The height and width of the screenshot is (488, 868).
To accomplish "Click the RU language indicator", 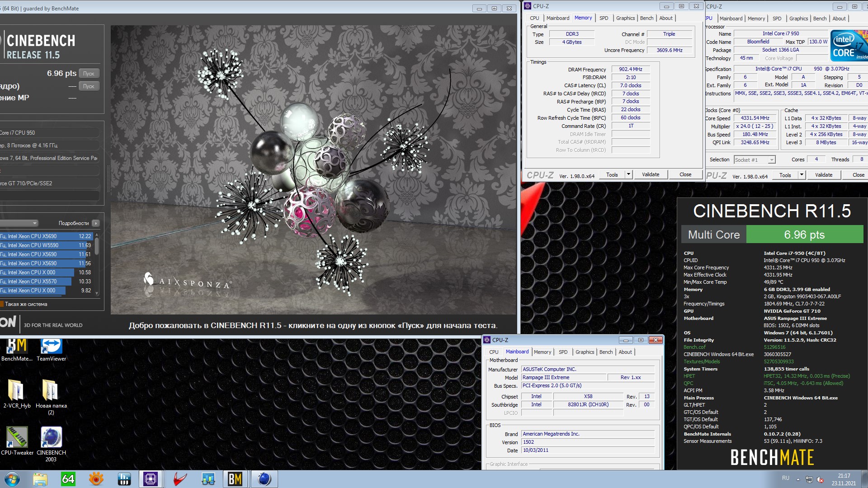I will click(x=786, y=478).
